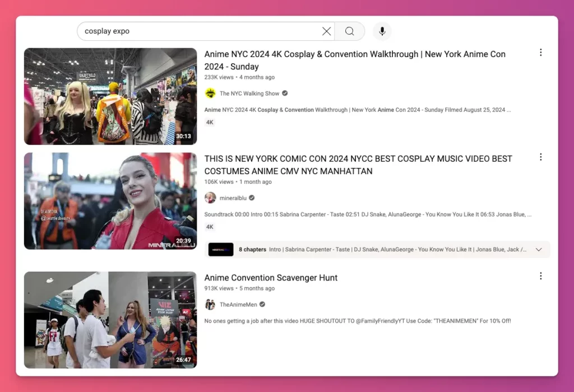This screenshot has width=574, height=392.
Task: Click TheAnimeMen channel avatar
Action: (x=210, y=304)
